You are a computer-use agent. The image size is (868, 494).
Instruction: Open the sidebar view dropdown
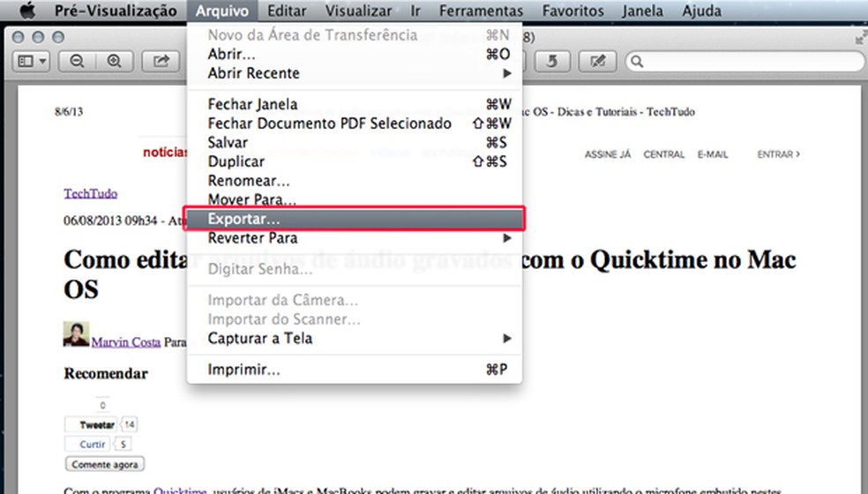coord(32,61)
